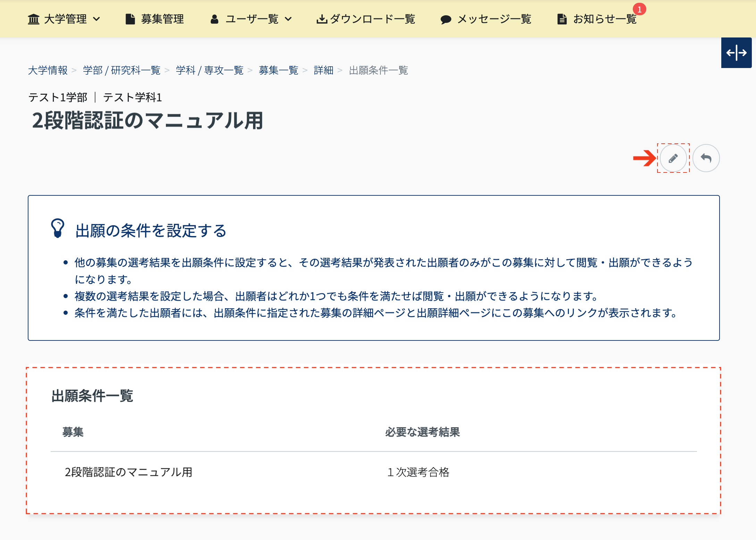This screenshot has height=540, width=756.
Task: Open the お知らせ一覧 menu item
Action: [604, 19]
